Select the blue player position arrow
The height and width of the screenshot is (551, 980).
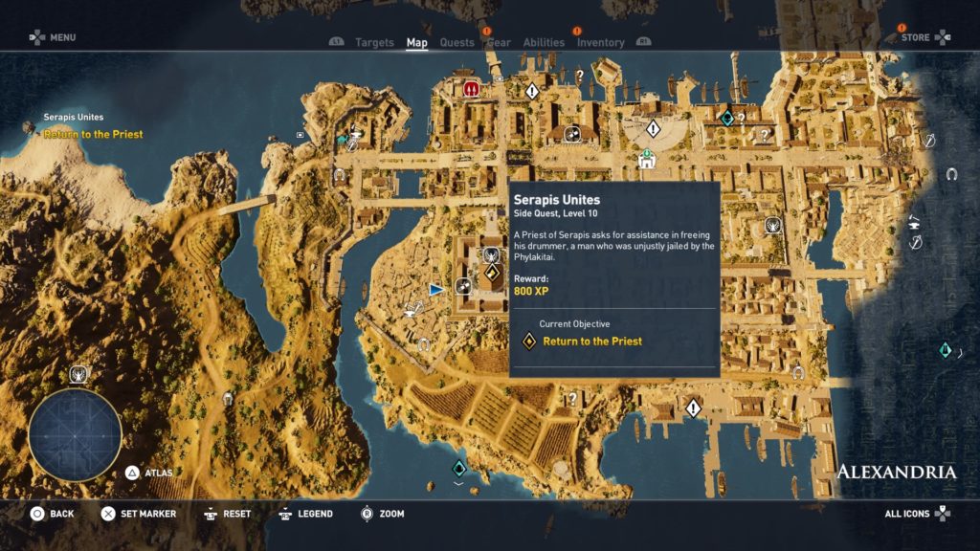pos(436,289)
